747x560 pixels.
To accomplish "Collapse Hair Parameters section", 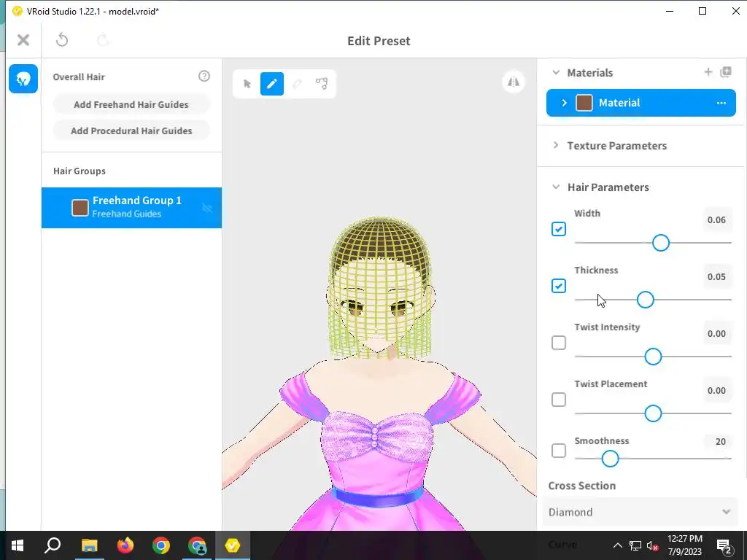I will pyautogui.click(x=555, y=187).
